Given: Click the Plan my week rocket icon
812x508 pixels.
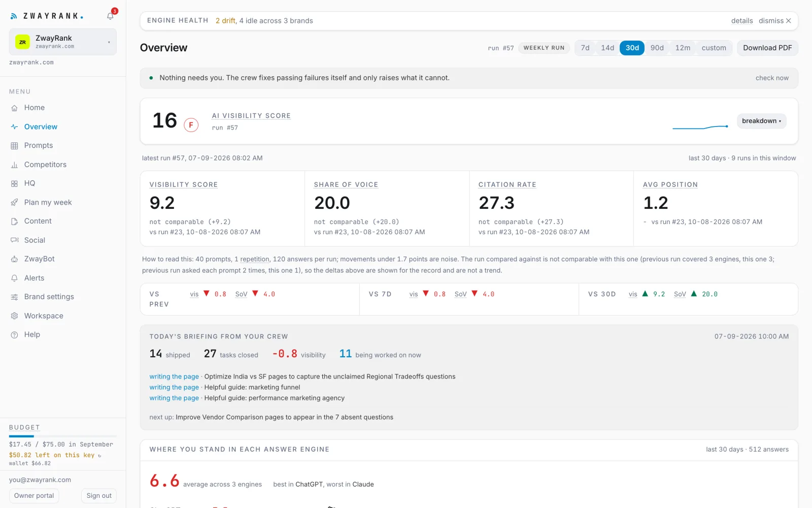Looking at the screenshot, I should coord(14,202).
